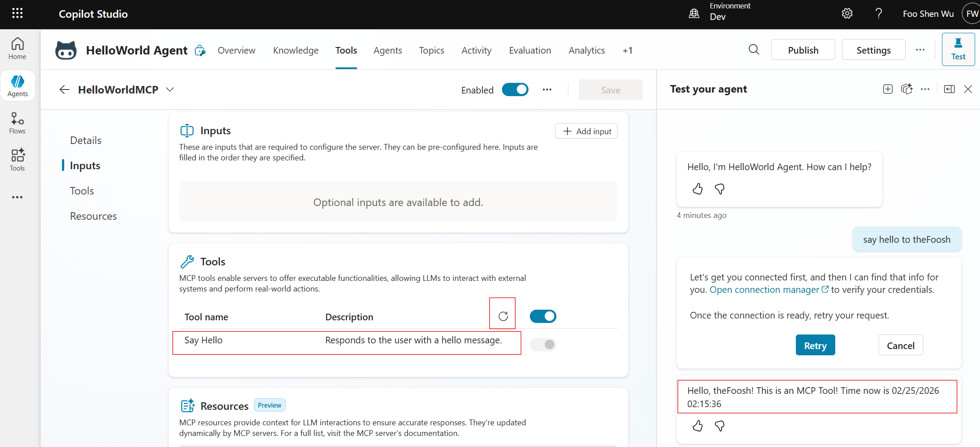Image resolution: width=980 pixels, height=447 pixels.
Task: Toggle the Test panel button
Action: [958, 49]
